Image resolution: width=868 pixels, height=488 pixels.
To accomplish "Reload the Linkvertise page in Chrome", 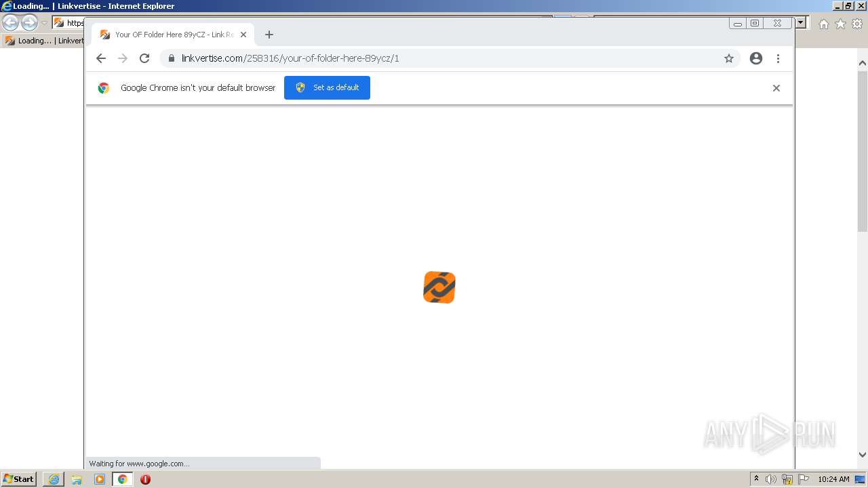I will (x=144, y=58).
